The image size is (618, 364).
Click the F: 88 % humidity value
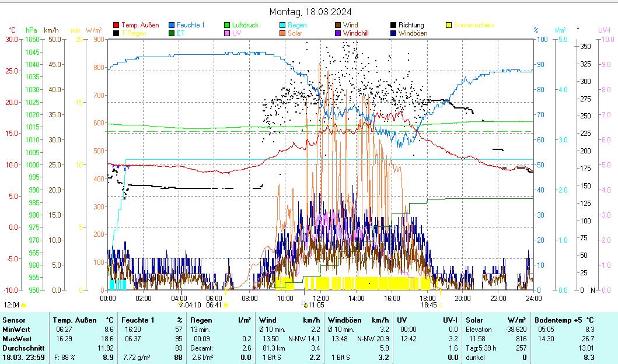click(65, 358)
